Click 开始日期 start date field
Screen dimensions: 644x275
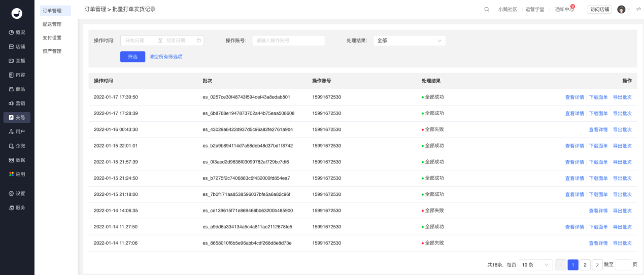(135, 41)
